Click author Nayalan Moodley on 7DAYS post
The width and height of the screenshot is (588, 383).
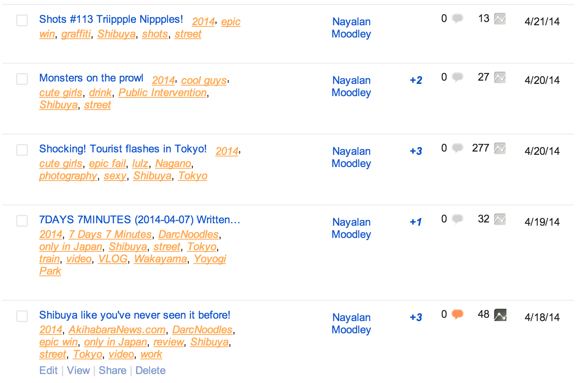click(351, 228)
